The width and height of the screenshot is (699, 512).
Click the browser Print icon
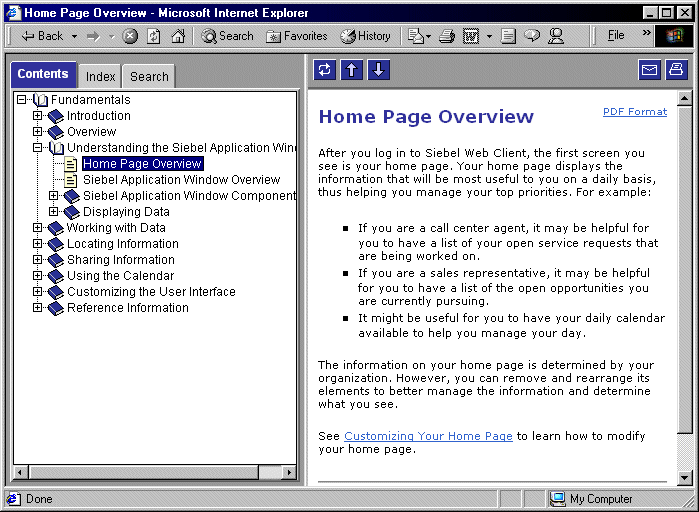tap(447, 36)
